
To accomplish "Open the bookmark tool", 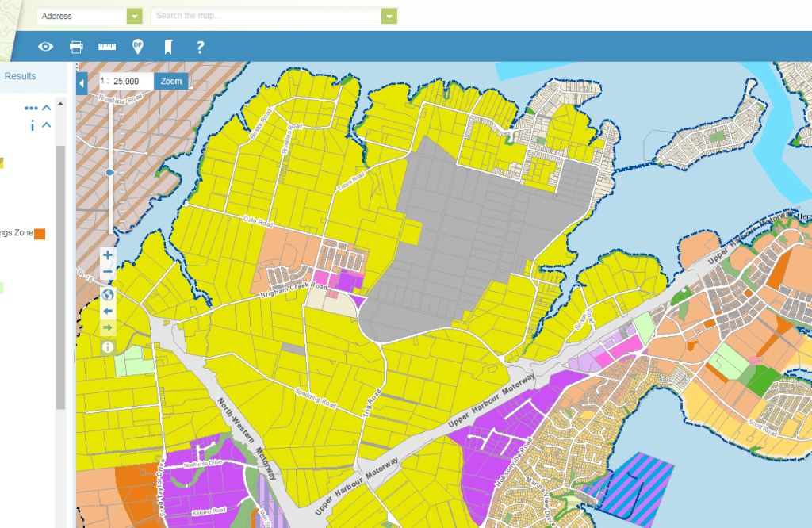I will (168, 47).
